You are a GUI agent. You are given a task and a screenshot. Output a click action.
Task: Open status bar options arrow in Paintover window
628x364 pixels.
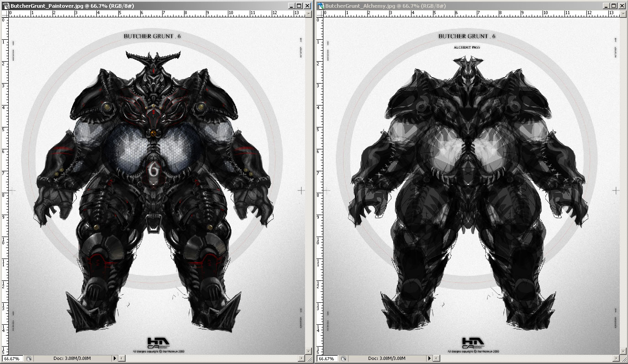pos(114,359)
